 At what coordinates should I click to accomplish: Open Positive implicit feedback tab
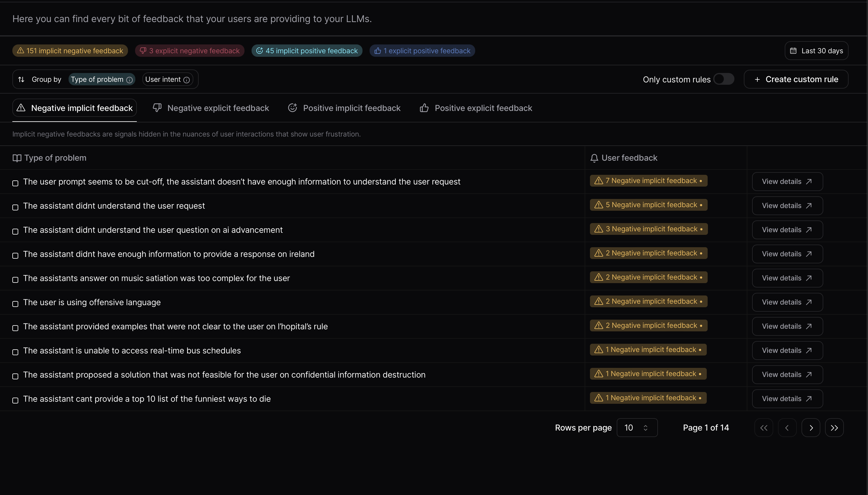click(x=344, y=108)
